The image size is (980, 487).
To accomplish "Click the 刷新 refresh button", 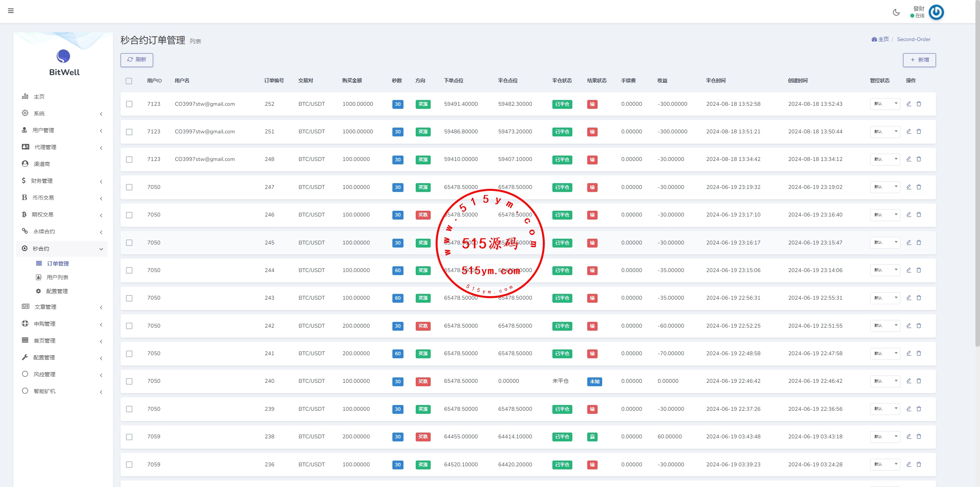I will point(137,60).
